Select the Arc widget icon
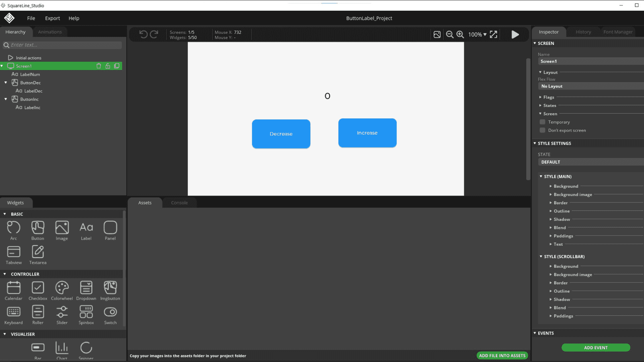Screen dimensions: 644x362 [13, 228]
